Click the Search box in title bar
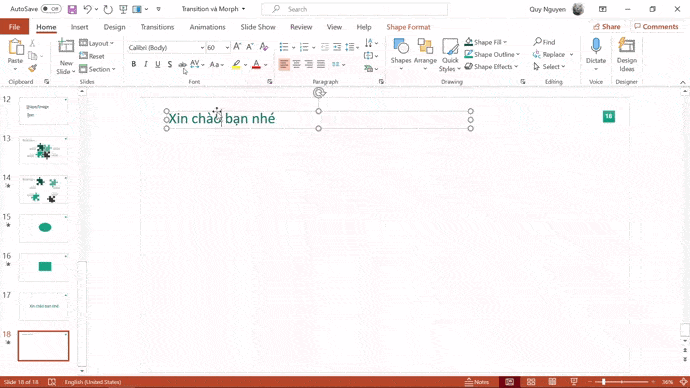This screenshot has width=690, height=388. [355, 9]
